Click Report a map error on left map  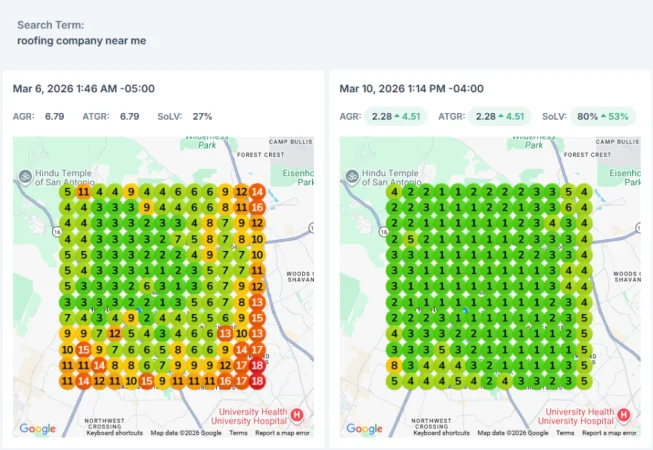[282, 433]
